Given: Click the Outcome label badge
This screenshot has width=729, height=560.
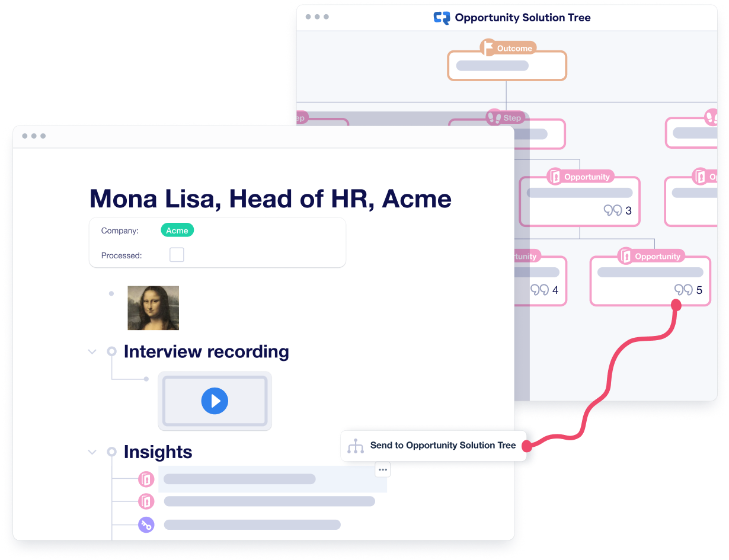Looking at the screenshot, I should [x=514, y=48].
